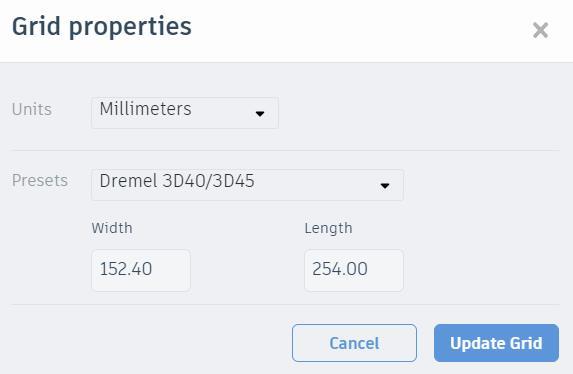Dismiss the dialog with the gray X icon
This screenshot has height=374, width=573.
tap(540, 30)
